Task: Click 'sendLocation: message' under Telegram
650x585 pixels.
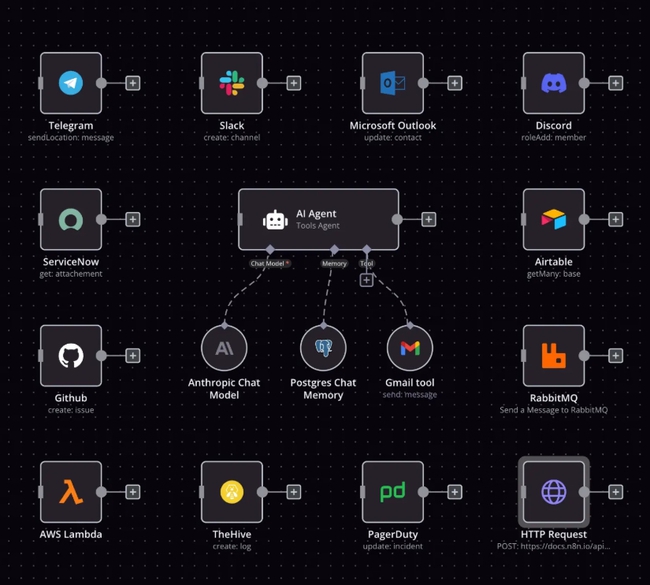Action: click(71, 138)
